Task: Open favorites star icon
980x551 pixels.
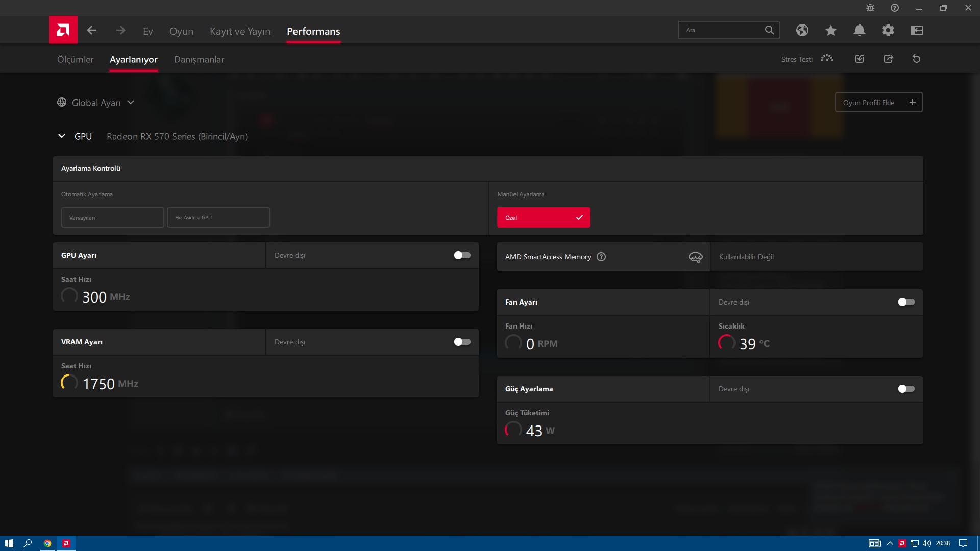Action: click(x=830, y=31)
